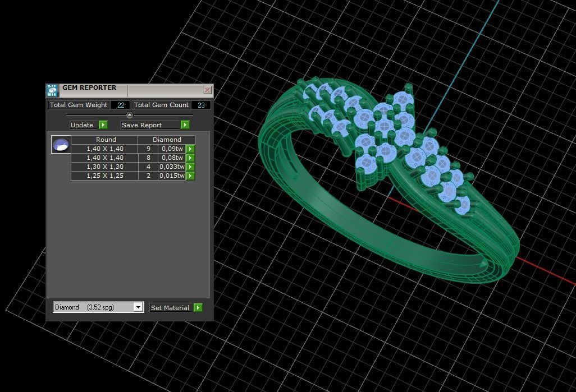Click the Save Report button
The image size is (576, 392).
click(150, 125)
